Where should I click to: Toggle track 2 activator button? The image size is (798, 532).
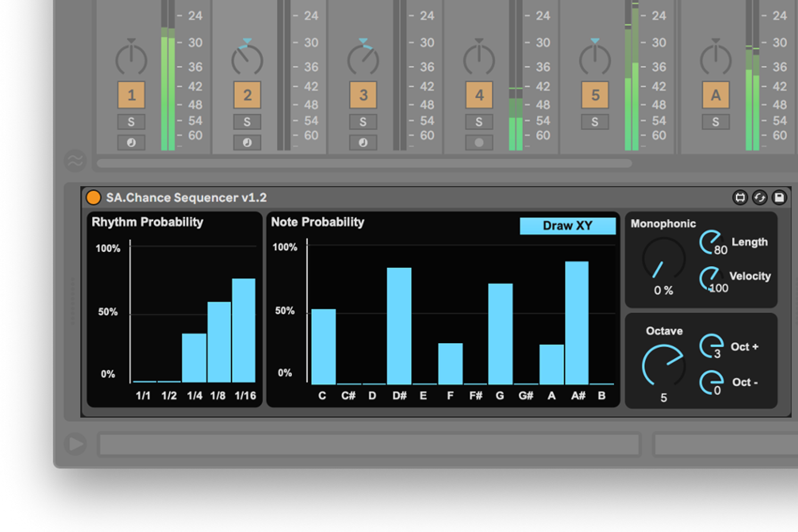click(247, 95)
